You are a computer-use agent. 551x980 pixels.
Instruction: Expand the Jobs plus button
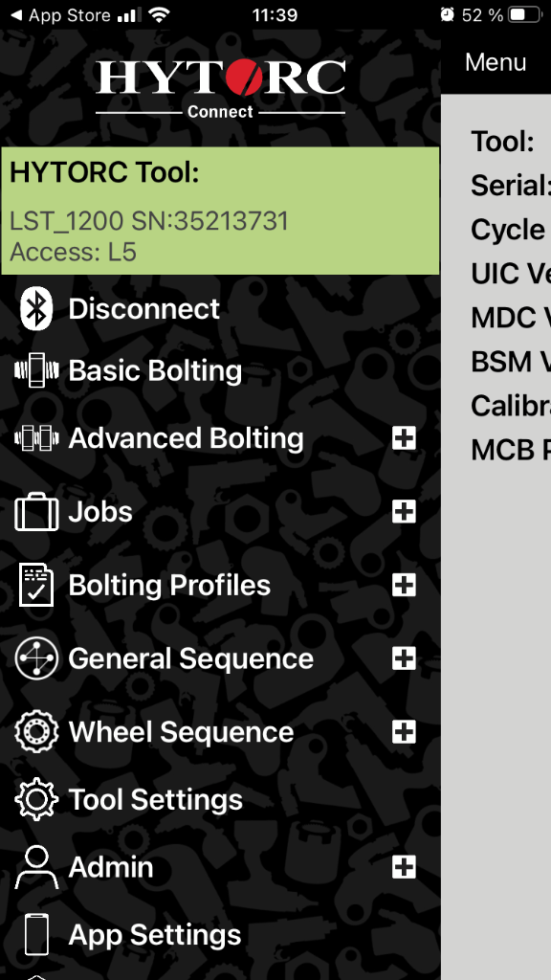405,512
